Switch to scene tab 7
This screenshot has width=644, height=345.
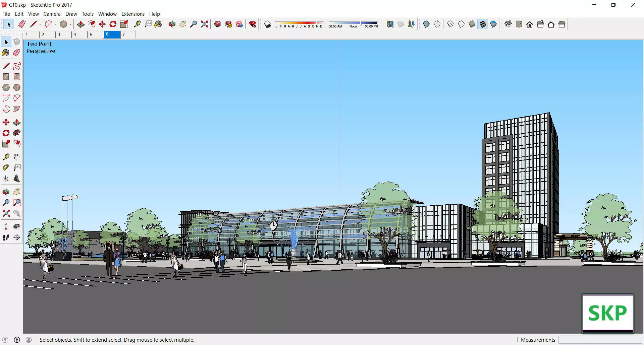coord(128,34)
